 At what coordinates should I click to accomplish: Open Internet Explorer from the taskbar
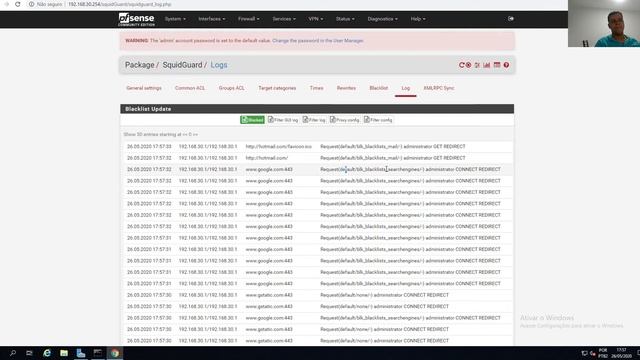47,353
